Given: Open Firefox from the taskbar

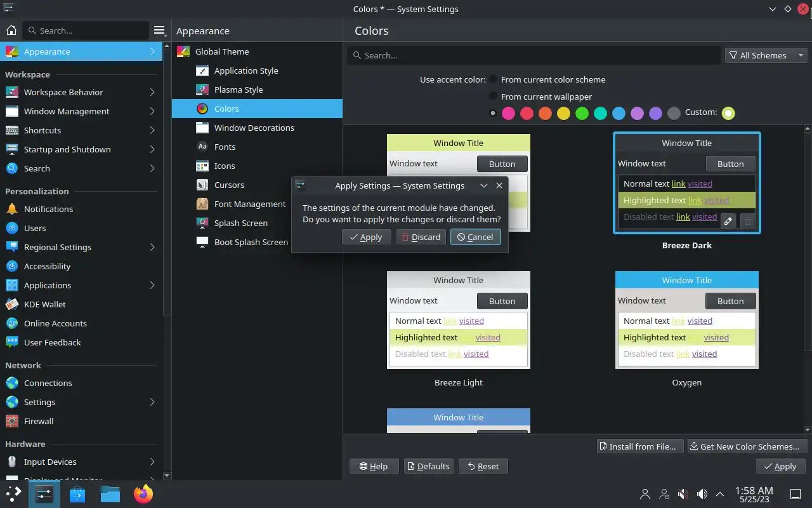Looking at the screenshot, I should pyautogui.click(x=143, y=493).
